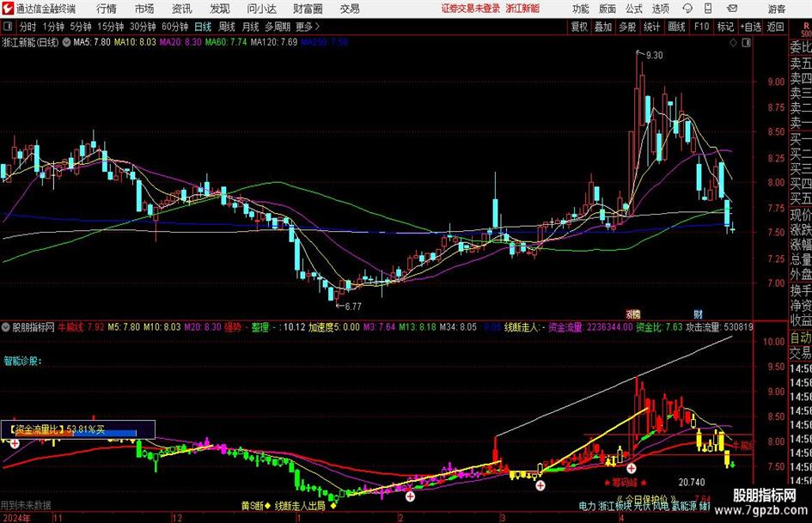The image size is (812, 523).
Task: Switch to the 5分钟 period tab
Action: click(81, 27)
